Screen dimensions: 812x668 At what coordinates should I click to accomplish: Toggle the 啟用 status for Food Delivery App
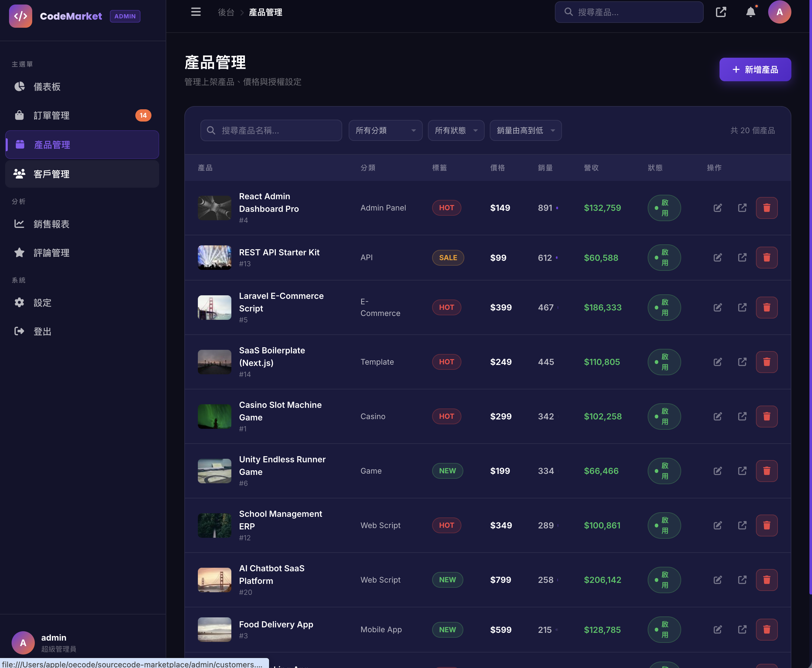(664, 630)
